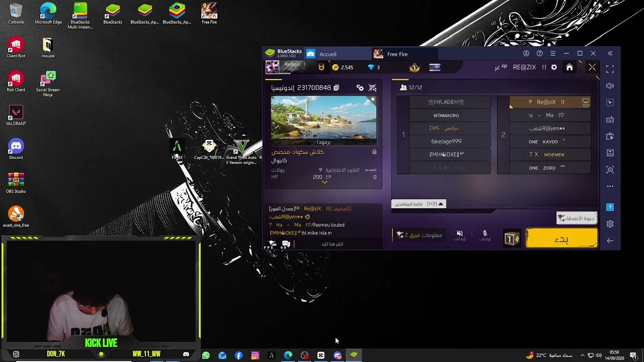The height and width of the screenshot is (362, 644).
Task: Click the gold coins 2.545 balance
Action: tap(343, 67)
